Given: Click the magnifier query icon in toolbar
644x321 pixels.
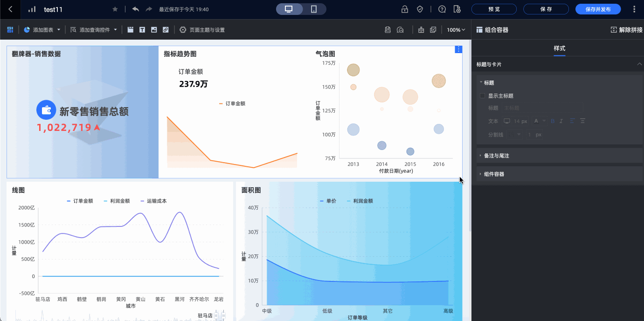Looking at the screenshot, I should (400, 30).
